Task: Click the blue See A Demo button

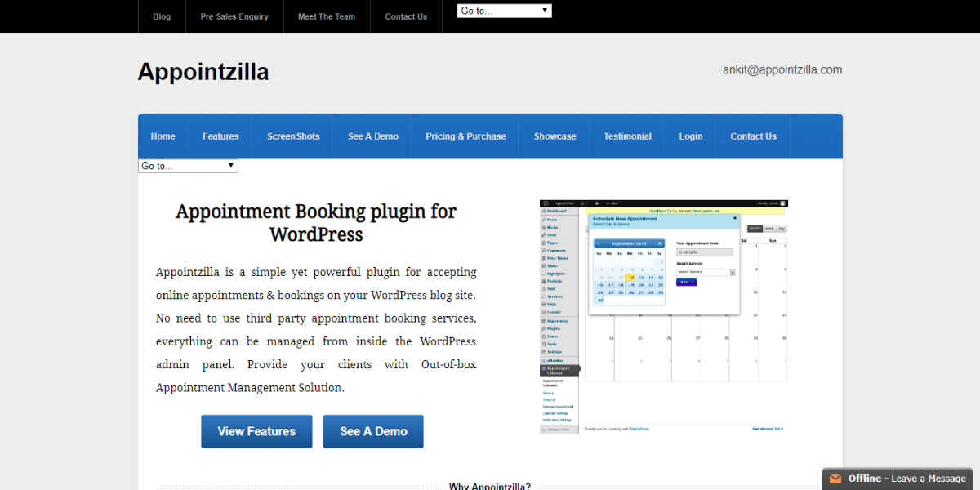Action: tap(373, 431)
